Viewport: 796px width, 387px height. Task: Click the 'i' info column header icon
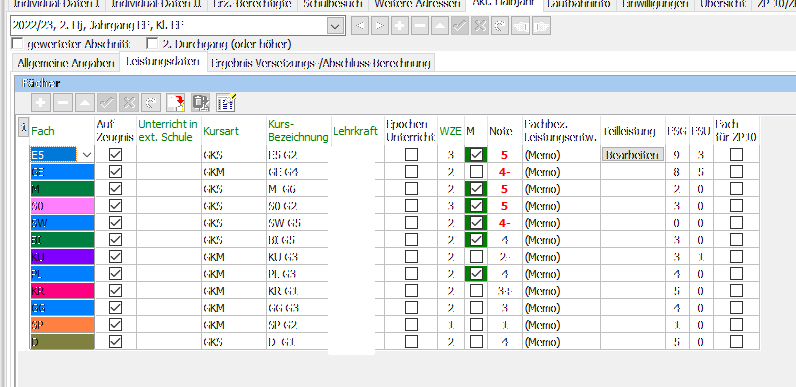point(23,127)
